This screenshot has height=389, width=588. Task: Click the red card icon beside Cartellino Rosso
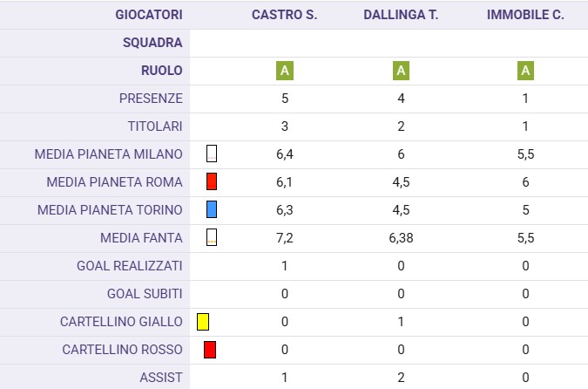pos(210,350)
